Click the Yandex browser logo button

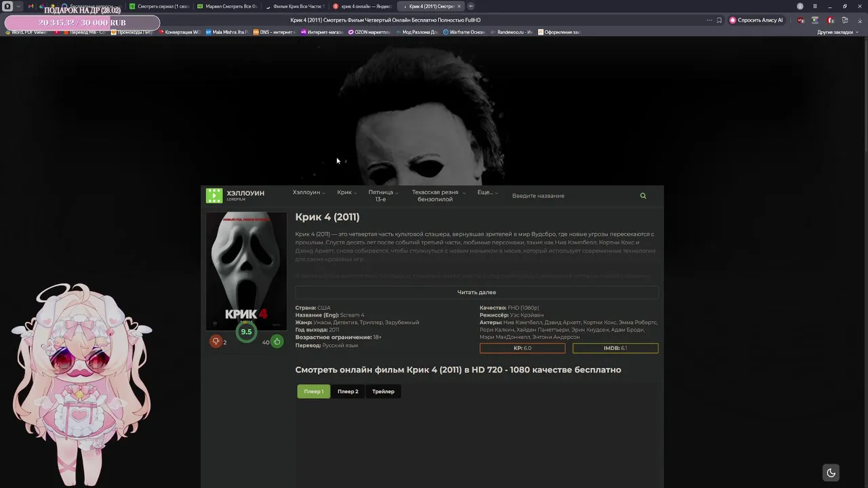tap(6, 6)
